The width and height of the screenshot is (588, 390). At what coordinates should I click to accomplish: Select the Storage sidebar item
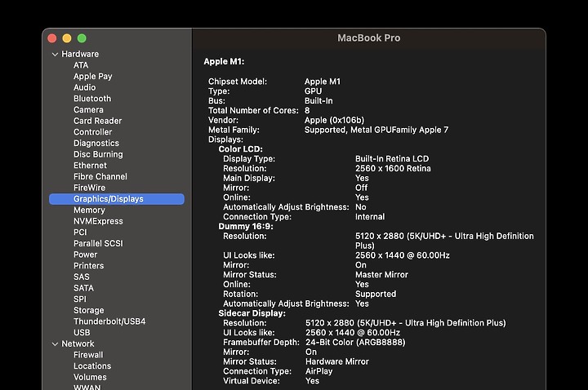(89, 310)
